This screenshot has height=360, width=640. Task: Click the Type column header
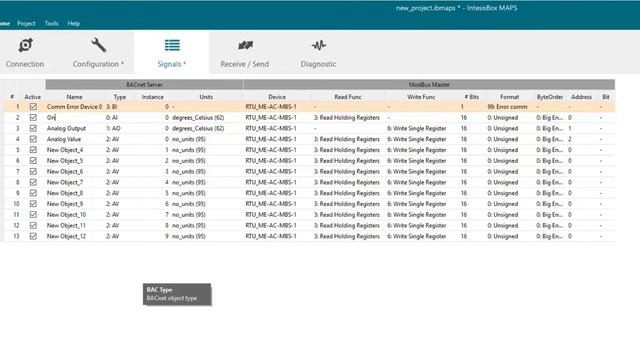pyautogui.click(x=120, y=97)
